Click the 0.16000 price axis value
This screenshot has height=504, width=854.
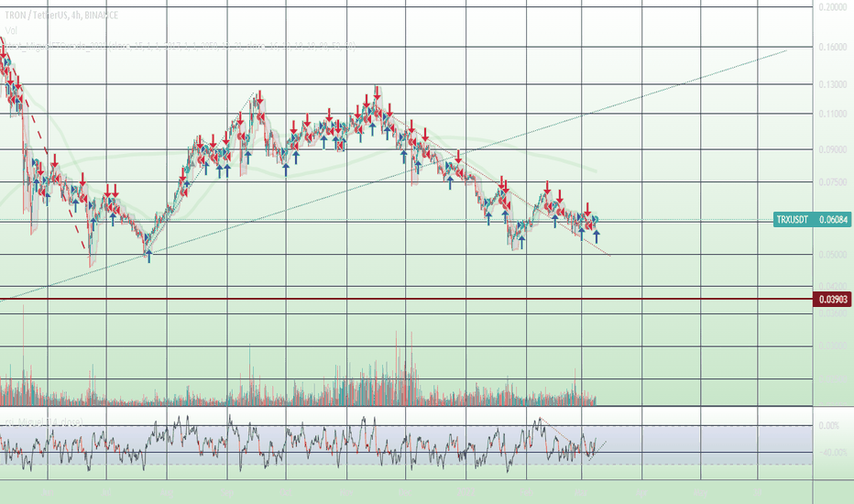[833, 47]
